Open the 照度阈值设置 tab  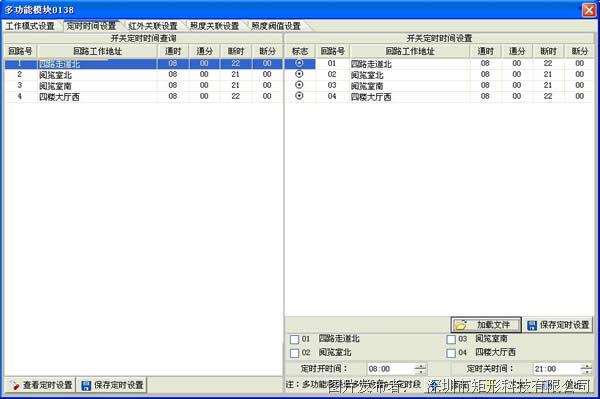pyautogui.click(x=276, y=26)
